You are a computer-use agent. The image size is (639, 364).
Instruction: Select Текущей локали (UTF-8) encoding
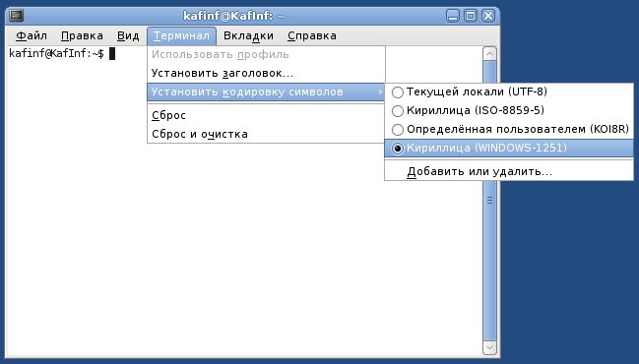point(509,92)
